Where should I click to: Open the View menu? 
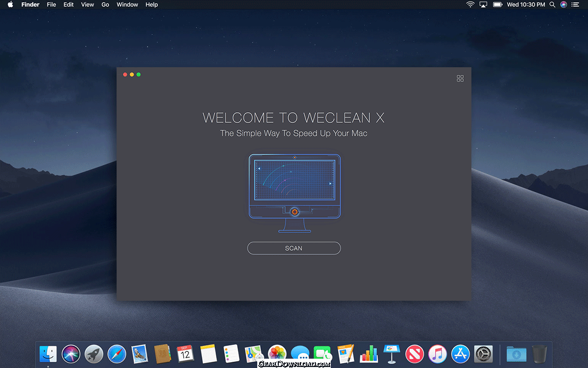87,4
